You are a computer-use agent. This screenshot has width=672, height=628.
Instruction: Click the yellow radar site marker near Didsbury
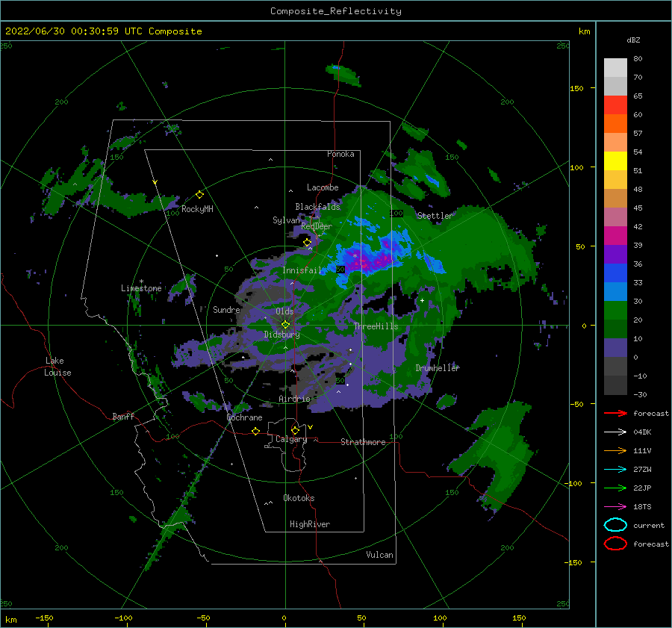pyautogui.click(x=285, y=325)
